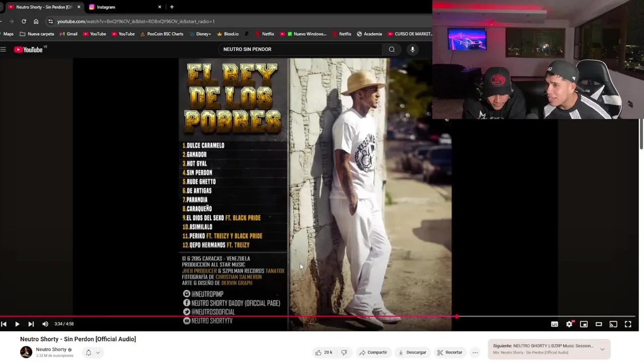
Task: Click the 3:34 / 4:58 time display
Action: [x=64, y=324]
